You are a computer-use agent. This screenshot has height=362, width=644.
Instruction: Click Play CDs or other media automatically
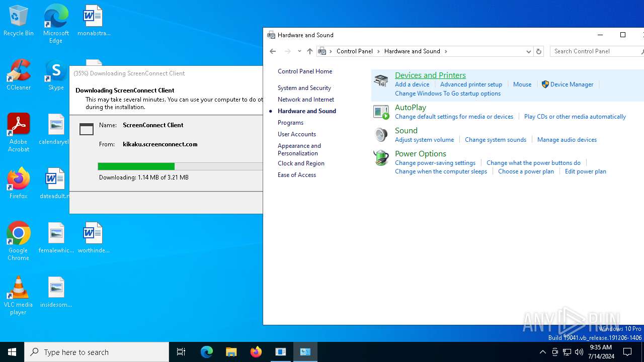575,117
